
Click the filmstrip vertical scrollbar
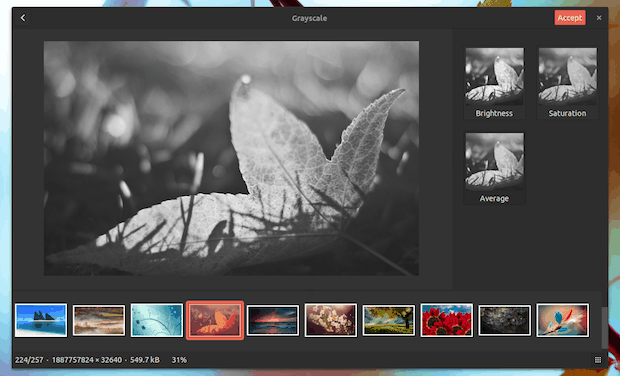coord(605,328)
